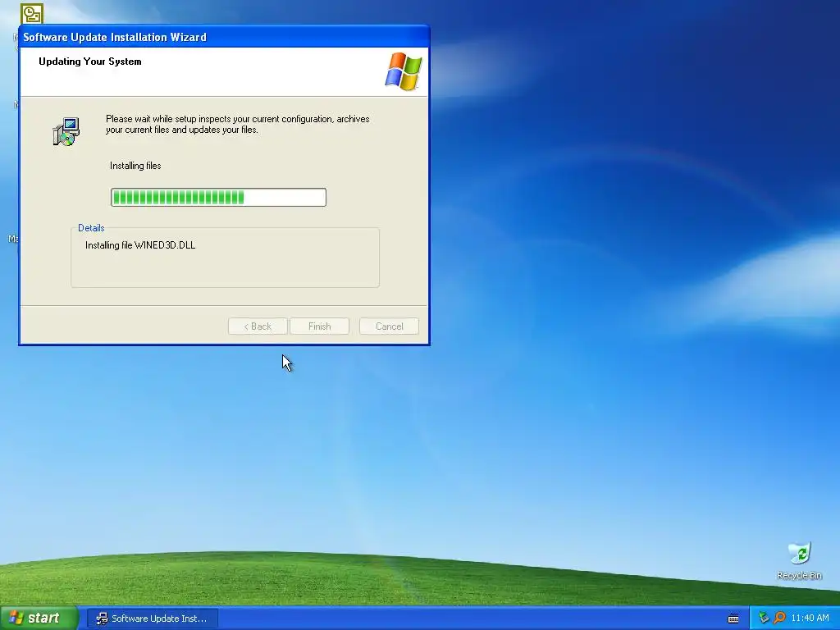Open the Start menu
The width and height of the screenshot is (840, 630).
click(39, 618)
